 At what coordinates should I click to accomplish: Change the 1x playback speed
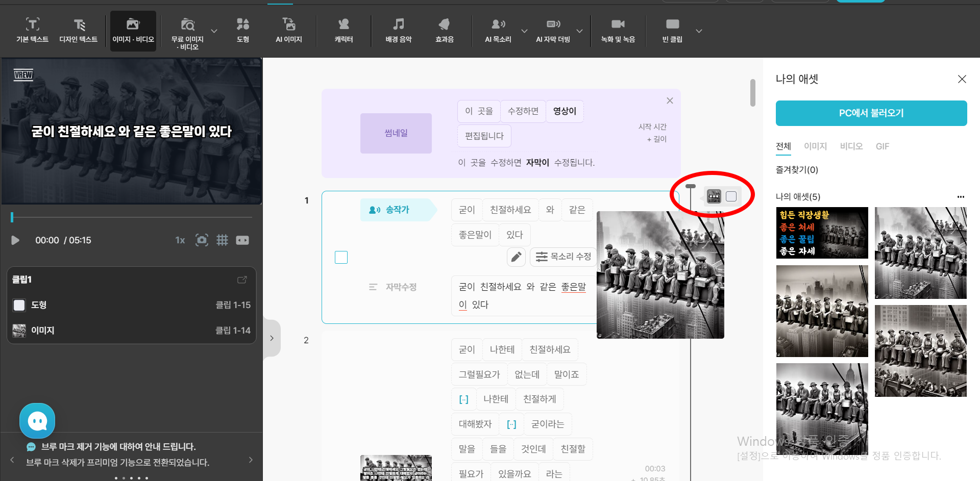pos(180,240)
